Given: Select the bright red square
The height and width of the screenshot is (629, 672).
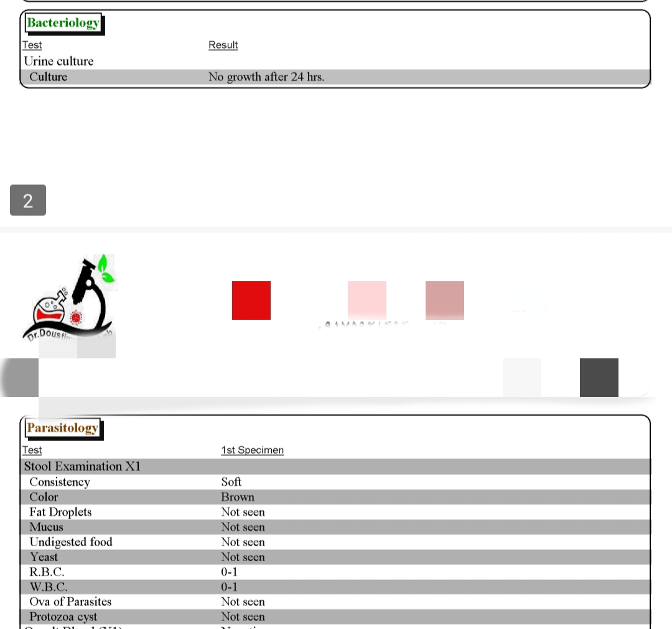Looking at the screenshot, I should (x=251, y=301).
